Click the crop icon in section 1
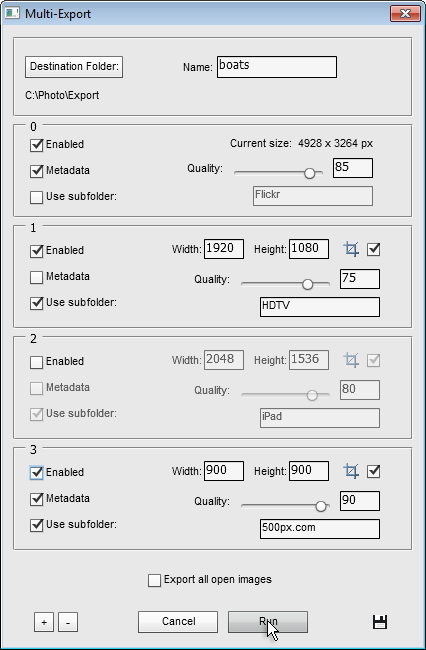 351,250
